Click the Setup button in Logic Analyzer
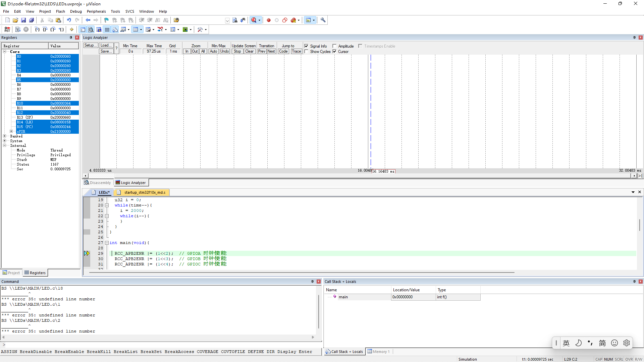644x362 pixels. (90, 45)
